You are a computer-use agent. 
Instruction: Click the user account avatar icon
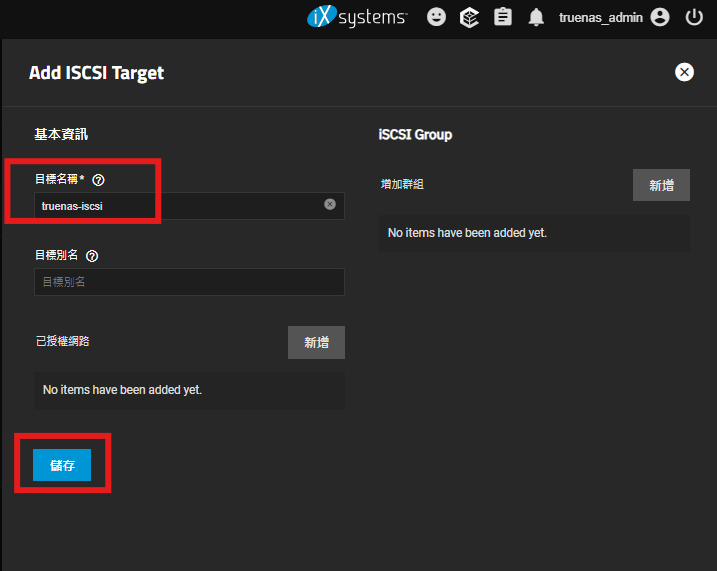click(x=659, y=17)
